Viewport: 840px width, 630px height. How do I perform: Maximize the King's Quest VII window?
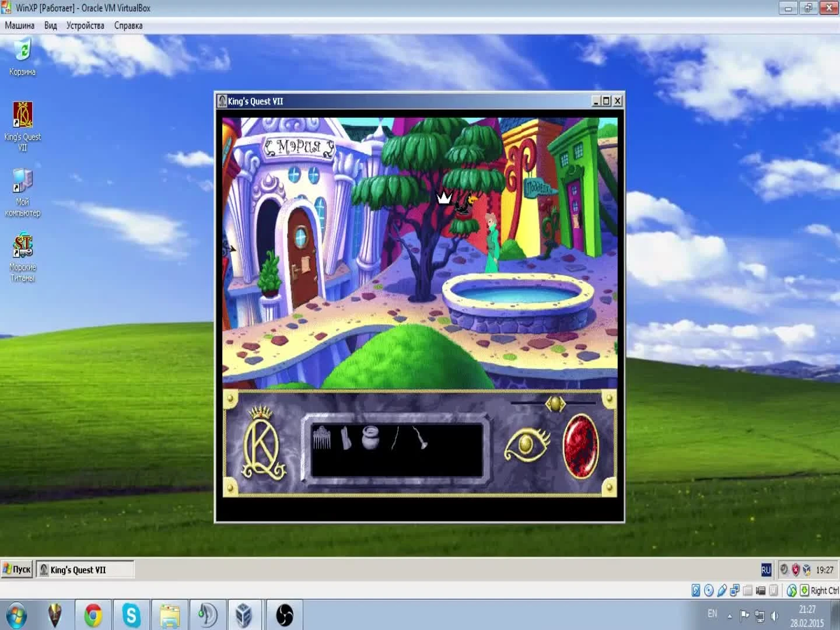coord(606,101)
